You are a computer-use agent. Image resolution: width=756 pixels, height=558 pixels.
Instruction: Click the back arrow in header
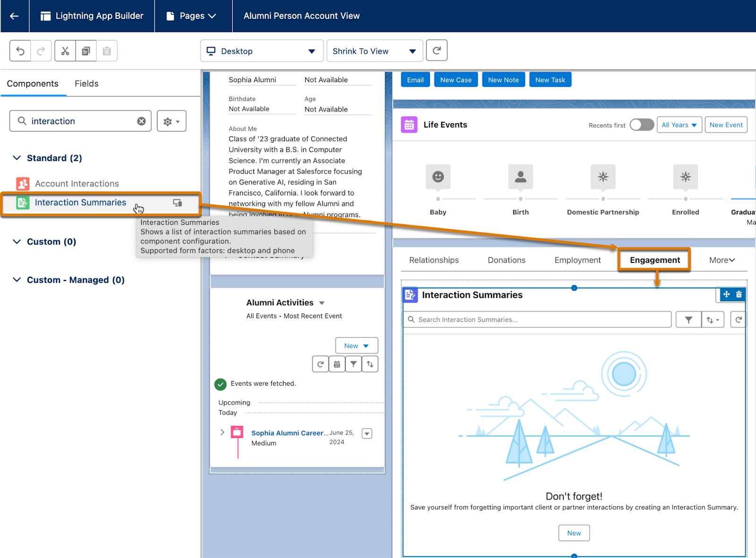click(14, 16)
